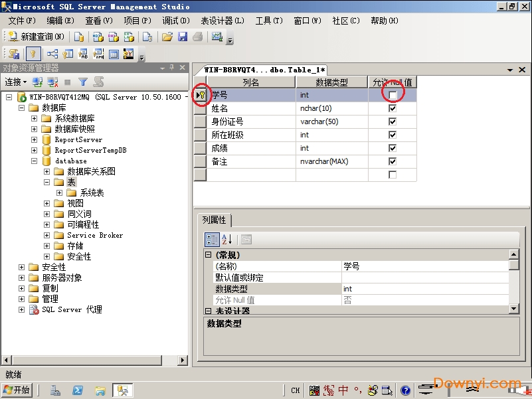
Task: Expand the 系统数据库 folder node
Action: [x=35, y=119]
